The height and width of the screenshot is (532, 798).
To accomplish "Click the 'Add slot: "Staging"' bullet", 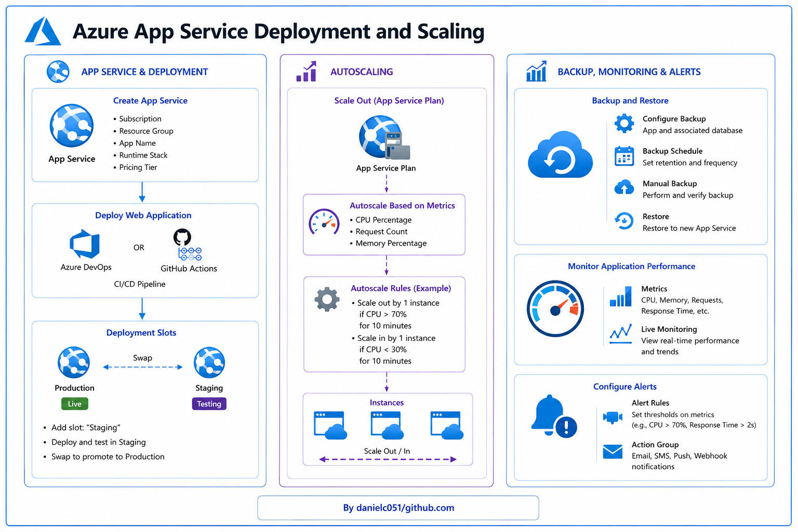I will tap(82, 428).
